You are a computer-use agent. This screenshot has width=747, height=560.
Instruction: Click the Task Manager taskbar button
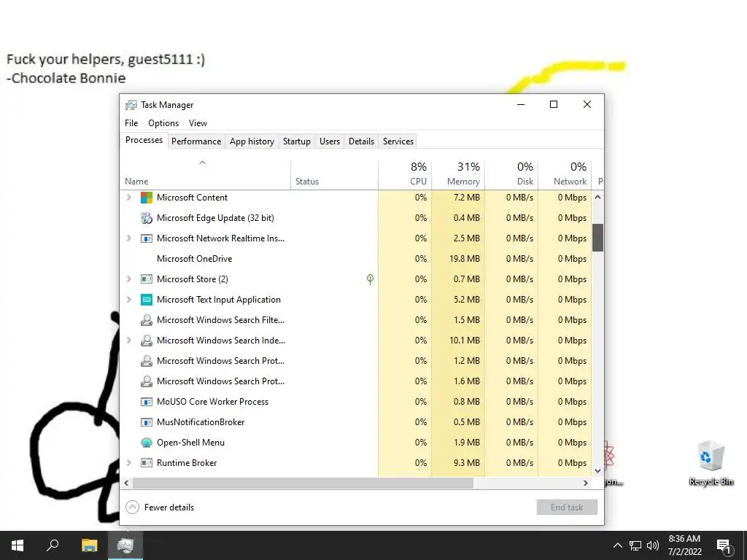click(x=125, y=545)
